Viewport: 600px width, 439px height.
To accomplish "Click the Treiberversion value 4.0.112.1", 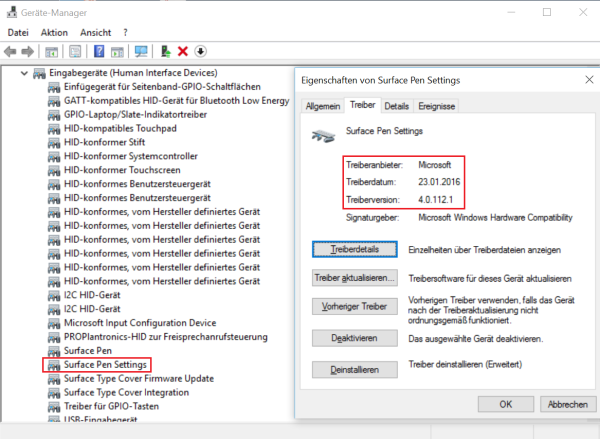I will click(x=435, y=199).
